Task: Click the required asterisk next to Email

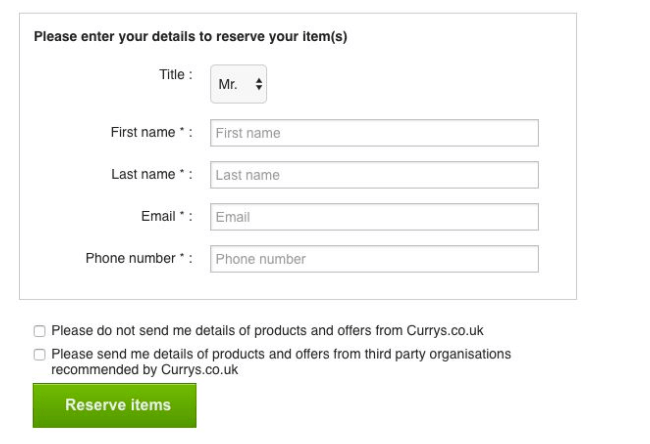Action: point(182,214)
